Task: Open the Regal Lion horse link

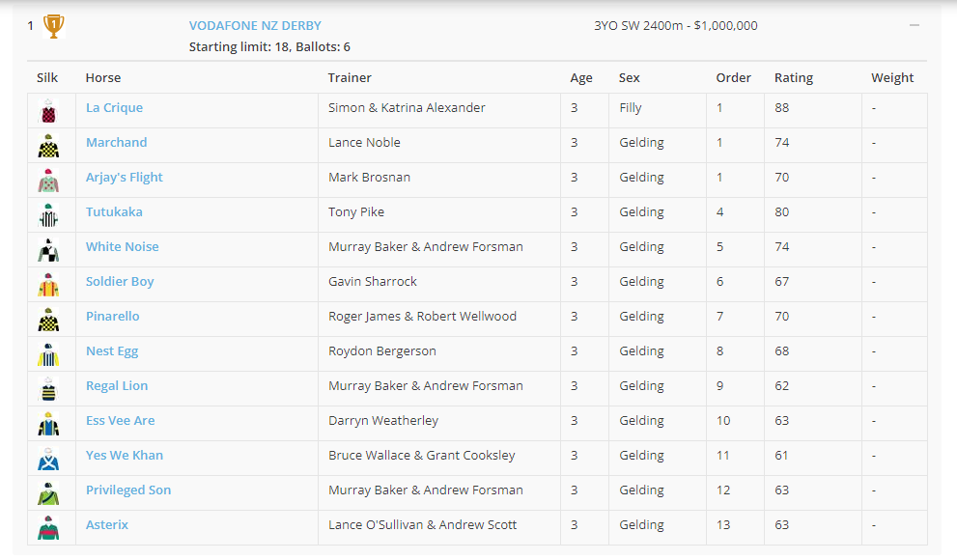Action: [x=117, y=385]
